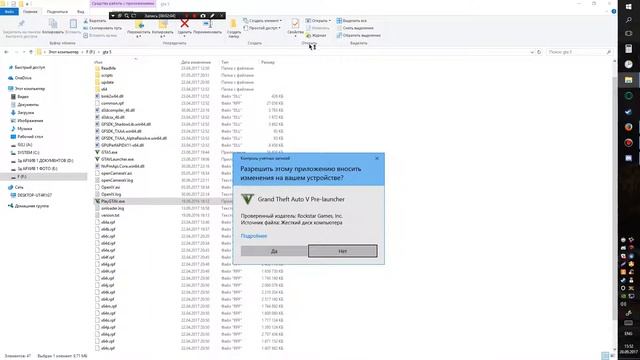Click Вставить ярлык in the ribbon

100,35
